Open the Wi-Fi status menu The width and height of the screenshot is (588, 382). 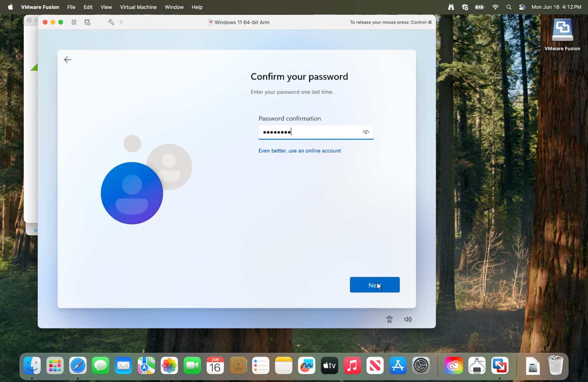(x=495, y=7)
